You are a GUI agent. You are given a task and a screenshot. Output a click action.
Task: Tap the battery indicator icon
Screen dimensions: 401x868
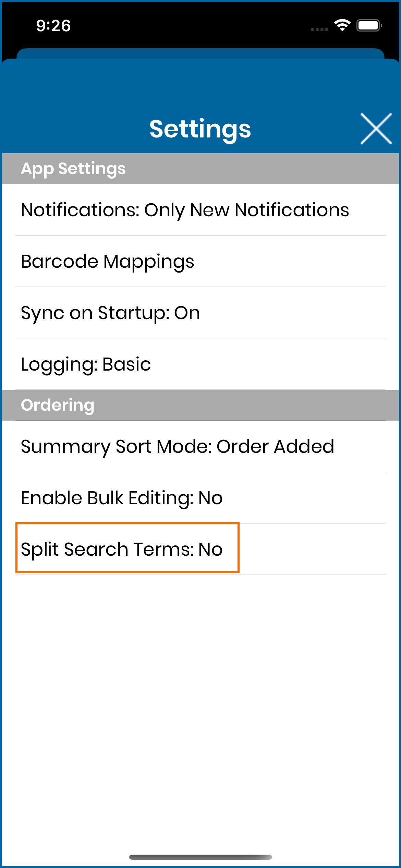coord(369,25)
